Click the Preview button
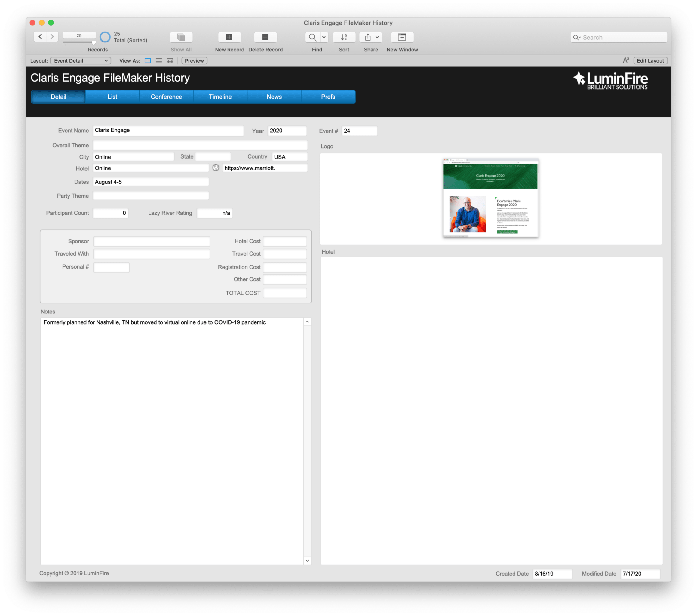Viewport: 697px width, 616px height. point(194,61)
